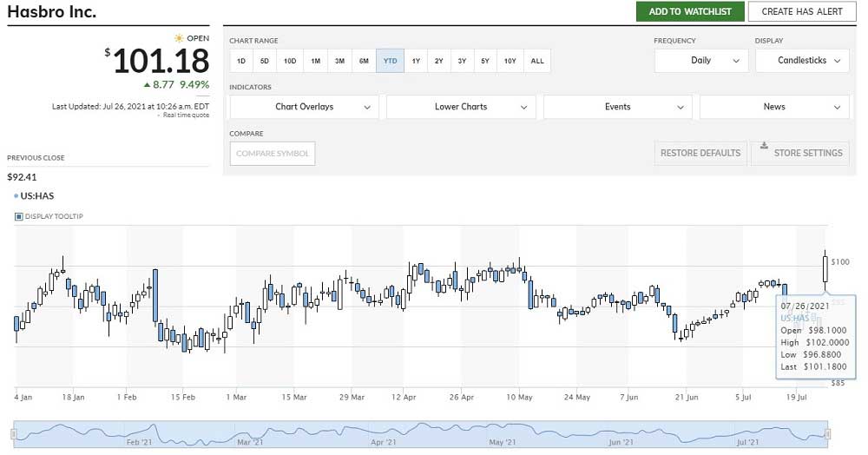The width and height of the screenshot is (868, 455).
Task: Select the YTD chart range
Action: [x=391, y=61]
